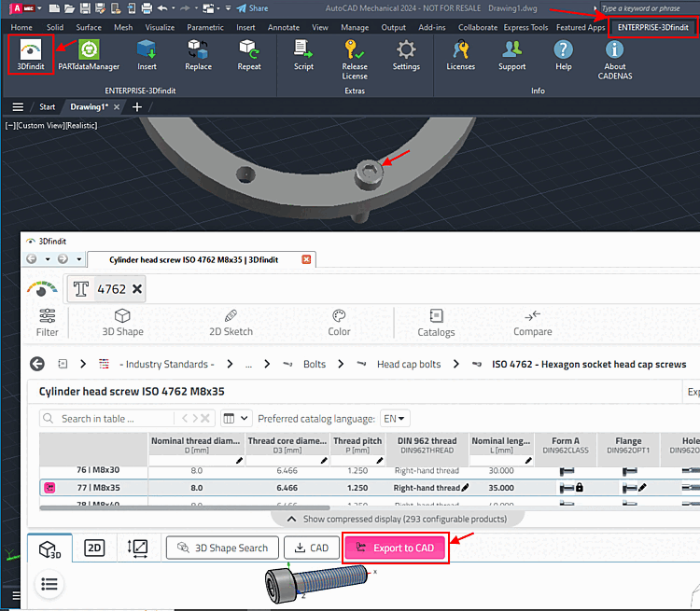Click the CAD download button

point(312,549)
